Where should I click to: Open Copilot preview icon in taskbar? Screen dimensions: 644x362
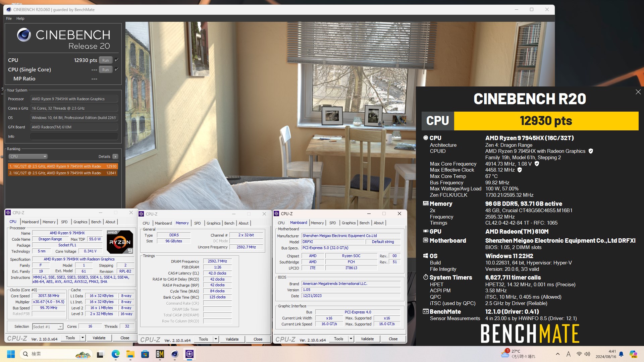click(633, 354)
